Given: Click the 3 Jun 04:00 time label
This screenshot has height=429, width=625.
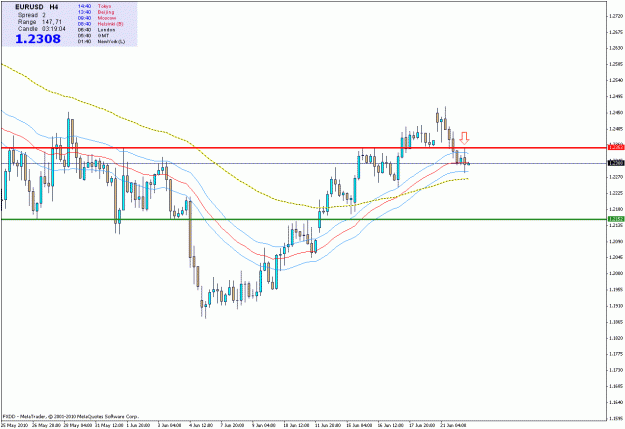Looking at the screenshot, I should [170, 425].
